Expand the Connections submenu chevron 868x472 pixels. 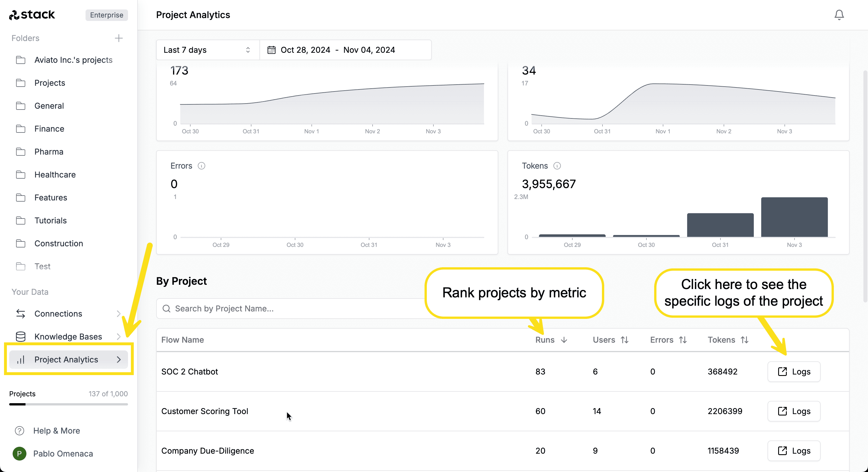pos(119,313)
